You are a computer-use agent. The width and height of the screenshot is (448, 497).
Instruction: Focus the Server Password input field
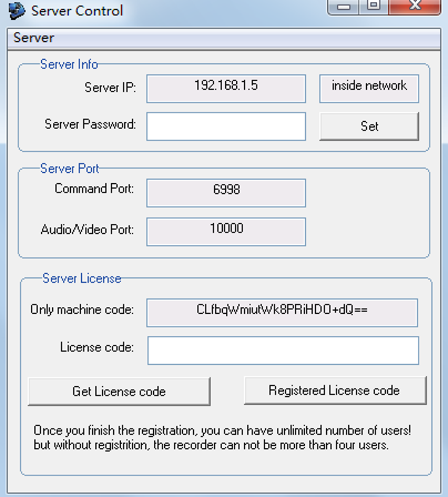click(226, 126)
